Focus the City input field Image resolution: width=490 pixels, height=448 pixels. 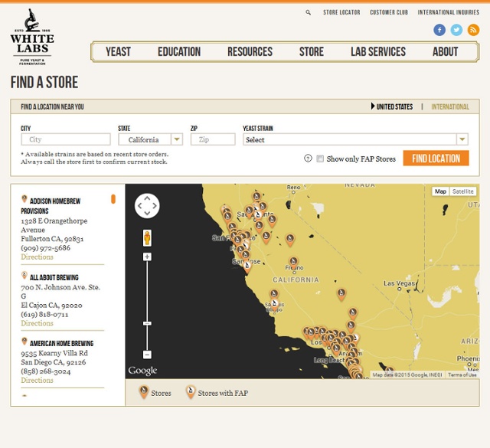click(66, 139)
